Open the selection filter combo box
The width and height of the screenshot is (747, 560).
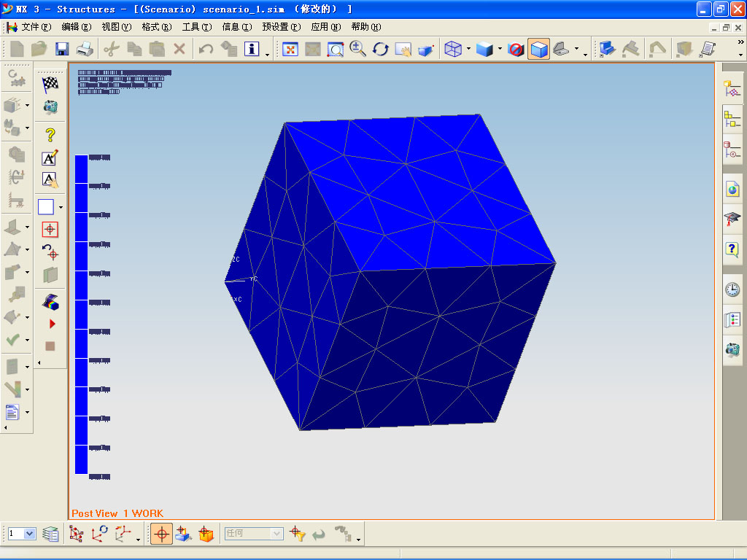pos(254,533)
